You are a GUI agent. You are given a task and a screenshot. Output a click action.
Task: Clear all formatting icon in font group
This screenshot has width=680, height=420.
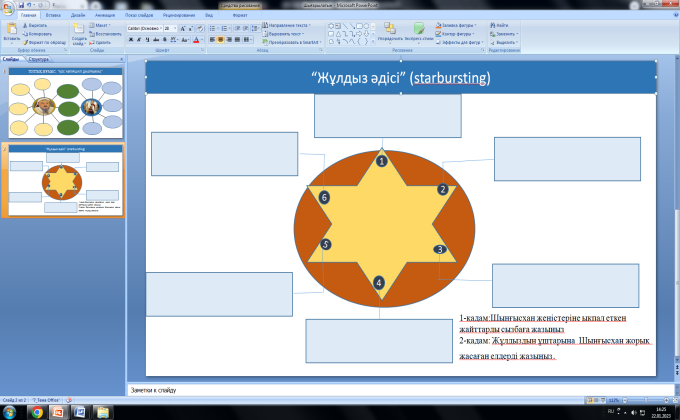[200, 29]
